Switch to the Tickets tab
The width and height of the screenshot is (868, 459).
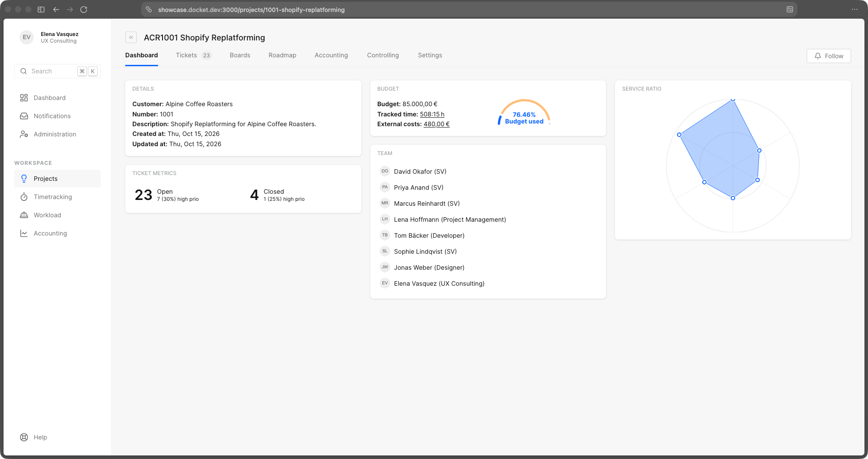pyautogui.click(x=194, y=55)
